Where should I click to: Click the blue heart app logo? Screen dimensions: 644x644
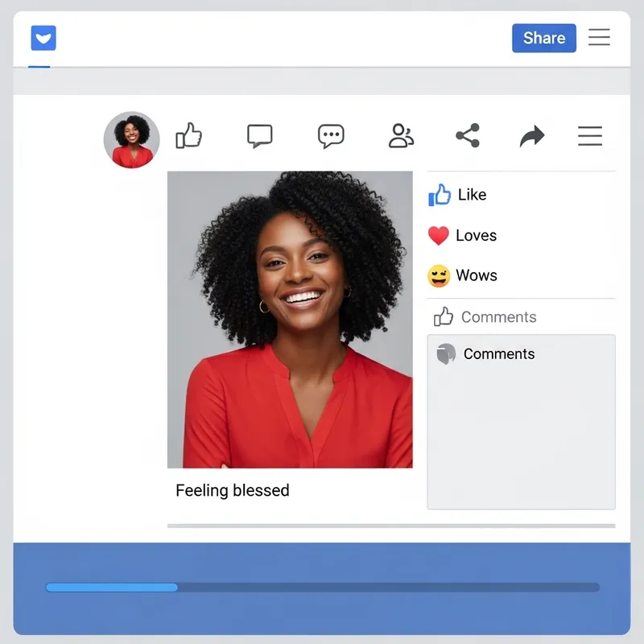click(43, 37)
